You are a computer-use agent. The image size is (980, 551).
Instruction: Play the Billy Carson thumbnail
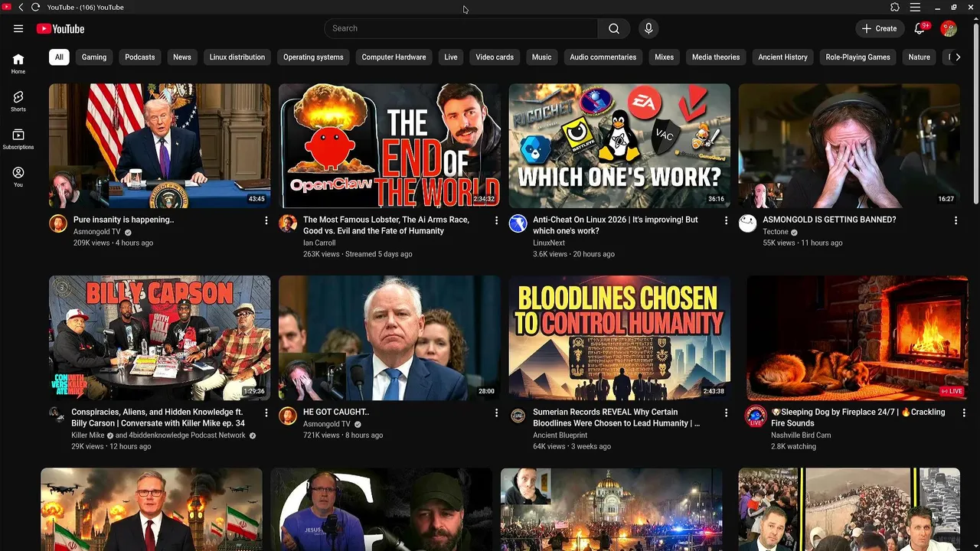(159, 337)
